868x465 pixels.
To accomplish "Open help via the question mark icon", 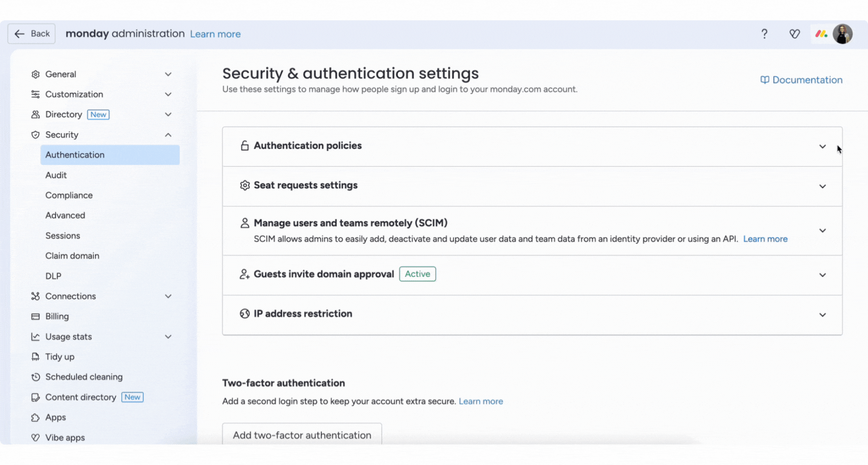I will (764, 34).
